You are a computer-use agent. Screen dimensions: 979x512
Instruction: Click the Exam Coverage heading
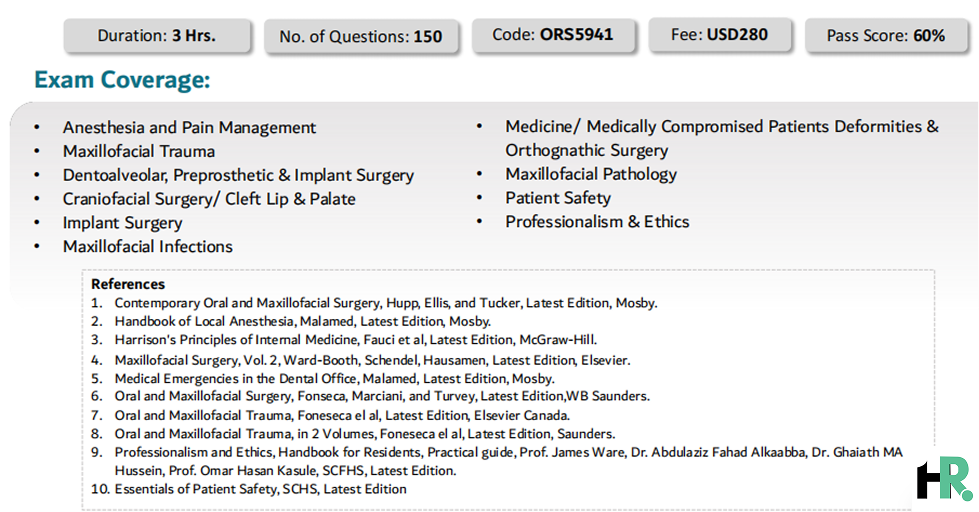pyautogui.click(x=122, y=80)
